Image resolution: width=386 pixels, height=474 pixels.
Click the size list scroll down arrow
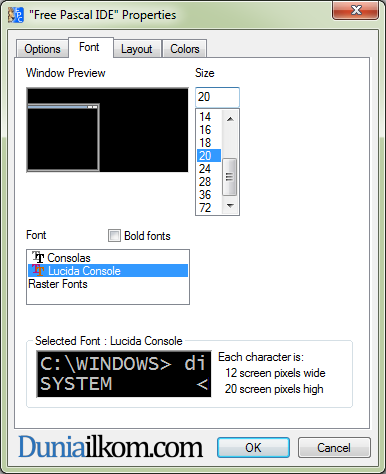click(230, 206)
